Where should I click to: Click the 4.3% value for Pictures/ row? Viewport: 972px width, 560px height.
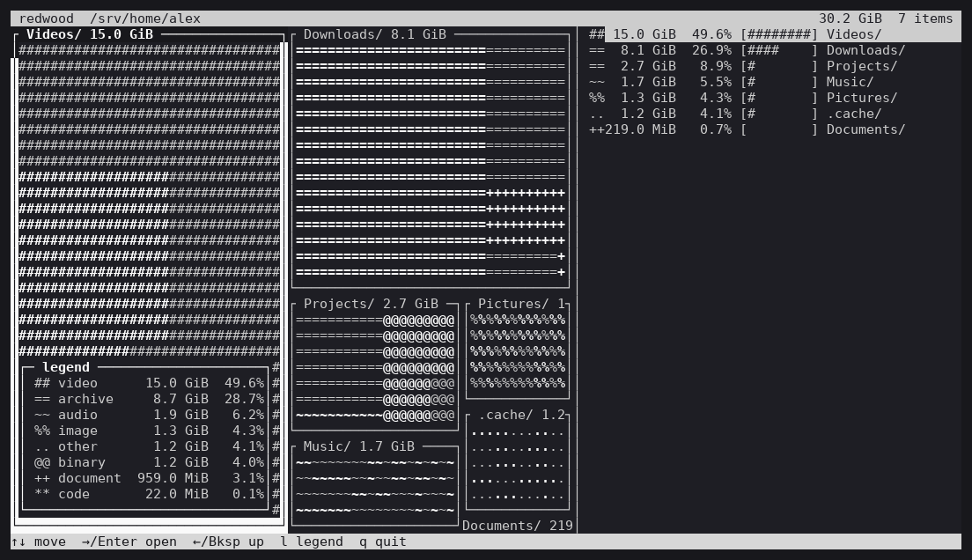pos(716,98)
